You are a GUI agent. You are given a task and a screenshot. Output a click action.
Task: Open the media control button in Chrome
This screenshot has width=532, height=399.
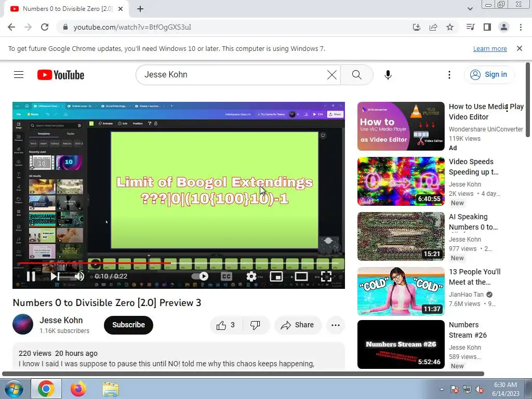(x=470, y=27)
